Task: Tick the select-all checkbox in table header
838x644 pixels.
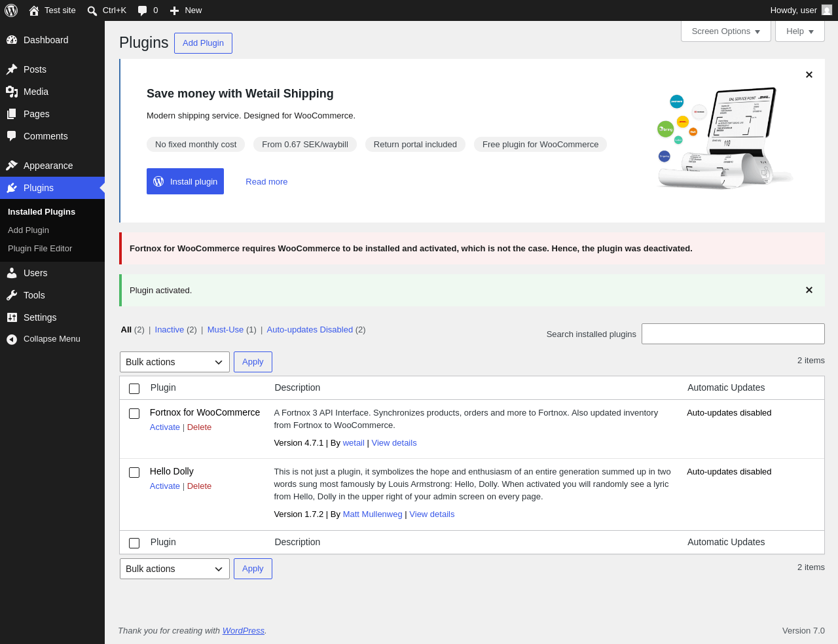Action: click(134, 389)
